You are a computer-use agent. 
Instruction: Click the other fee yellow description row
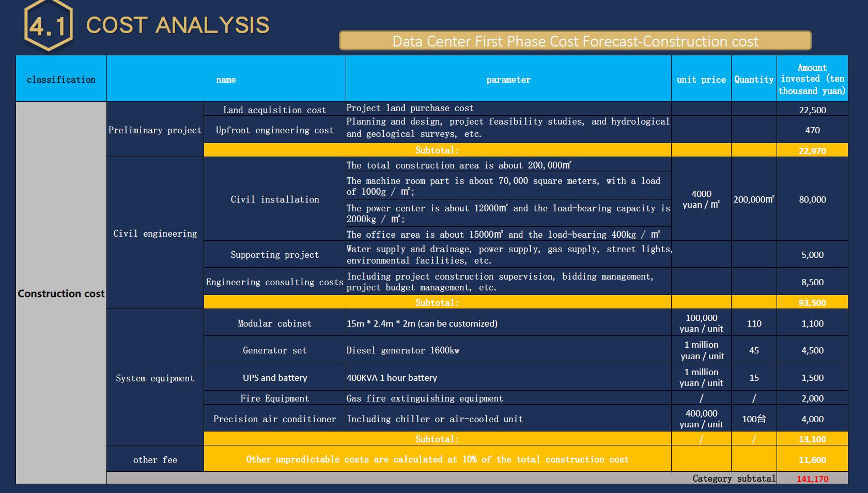437,459
